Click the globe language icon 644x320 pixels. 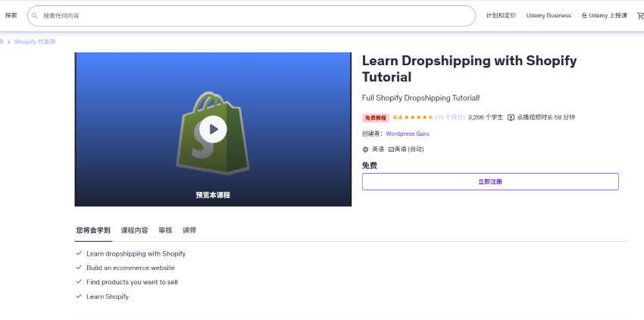click(x=365, y=149)
